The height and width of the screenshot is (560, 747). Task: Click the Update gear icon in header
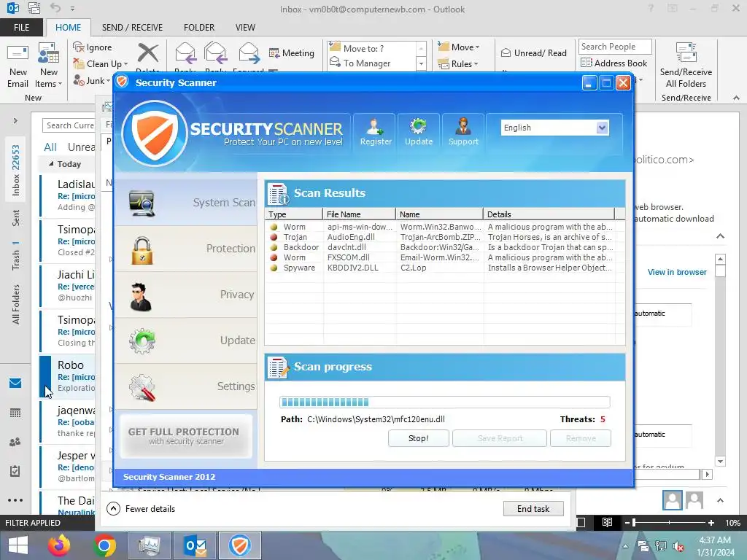(418, 132)
